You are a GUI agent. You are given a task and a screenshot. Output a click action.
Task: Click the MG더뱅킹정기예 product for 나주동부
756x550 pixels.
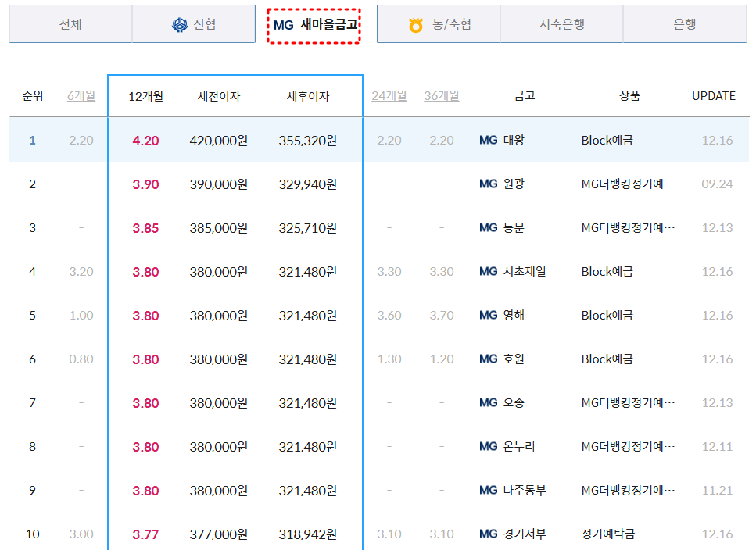point(629,491)
